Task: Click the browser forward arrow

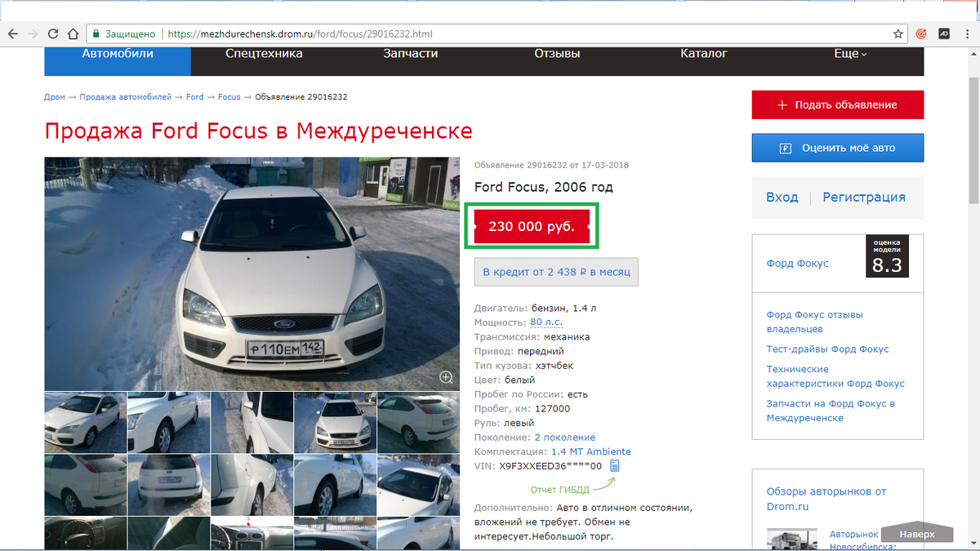Action: 33,34
